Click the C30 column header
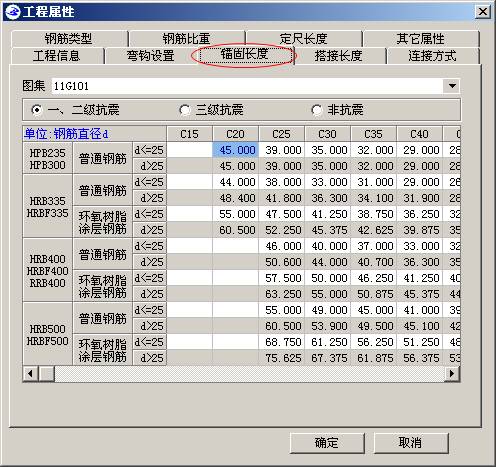This screenshot has height=467, width=496. (x=327, y=134)
